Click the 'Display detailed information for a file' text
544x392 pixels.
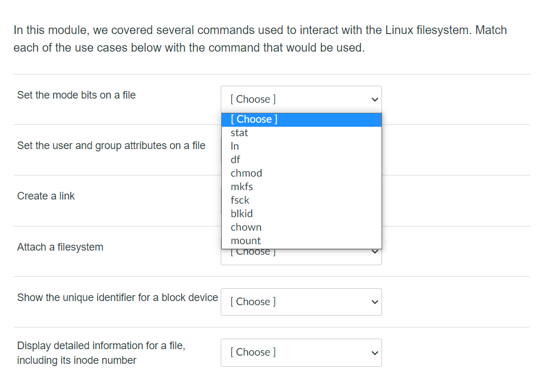click(x=101, y=346)
